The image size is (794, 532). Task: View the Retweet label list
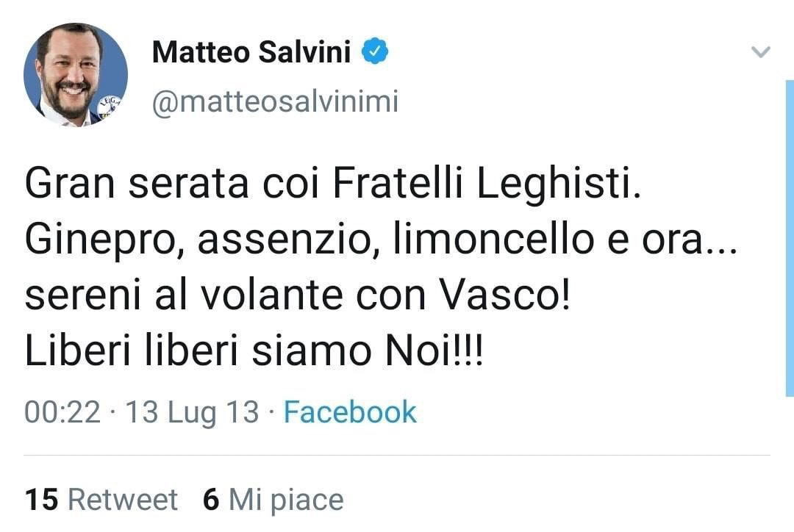(123, 500)
